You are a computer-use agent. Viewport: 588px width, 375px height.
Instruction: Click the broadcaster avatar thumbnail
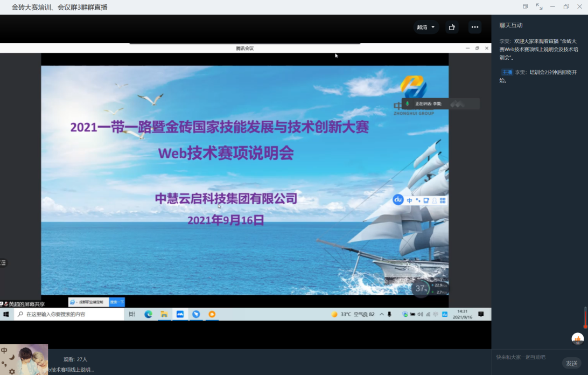24,359
